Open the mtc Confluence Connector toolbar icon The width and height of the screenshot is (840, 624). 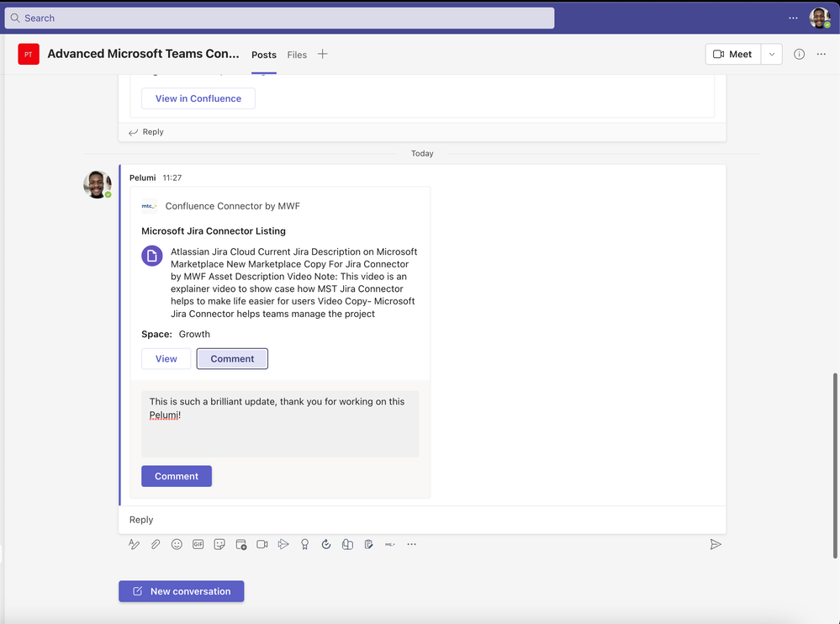coord(390,544)
